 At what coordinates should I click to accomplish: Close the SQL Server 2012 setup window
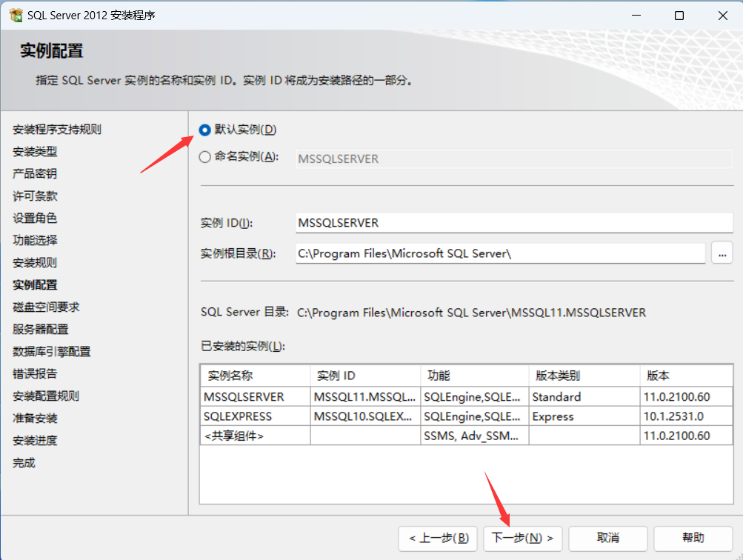[722, 15]
